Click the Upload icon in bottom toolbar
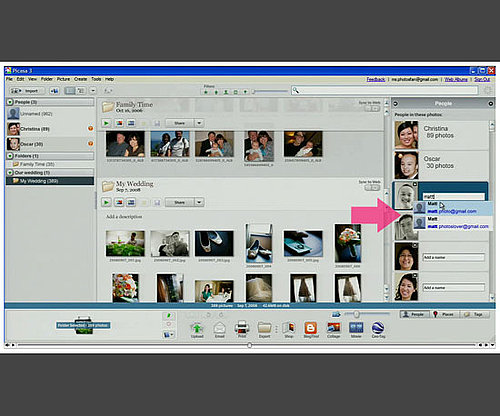The width and height of the screenshot is (500, 416). [x=197, y=330]
